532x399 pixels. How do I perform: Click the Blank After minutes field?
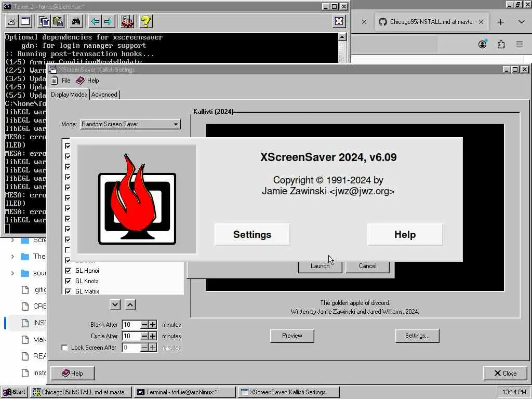(x=131, y=325)
